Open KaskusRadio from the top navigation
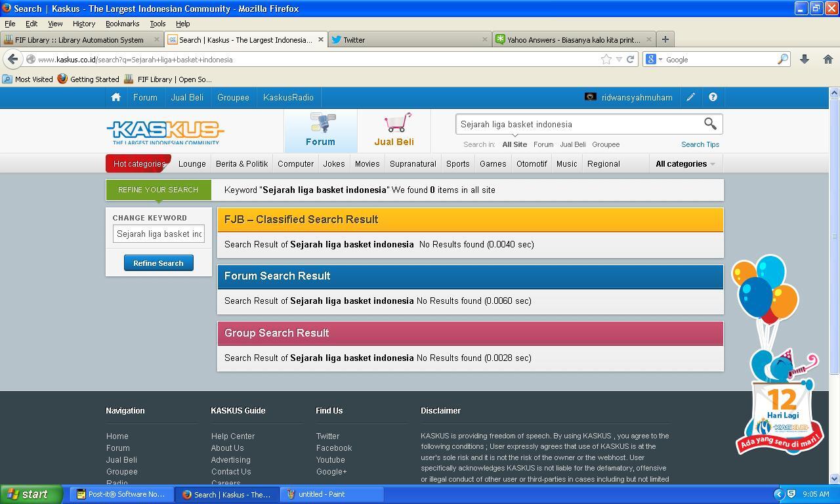Image resolution: width=840 pixels, height=504 pixels. point(288,97)
